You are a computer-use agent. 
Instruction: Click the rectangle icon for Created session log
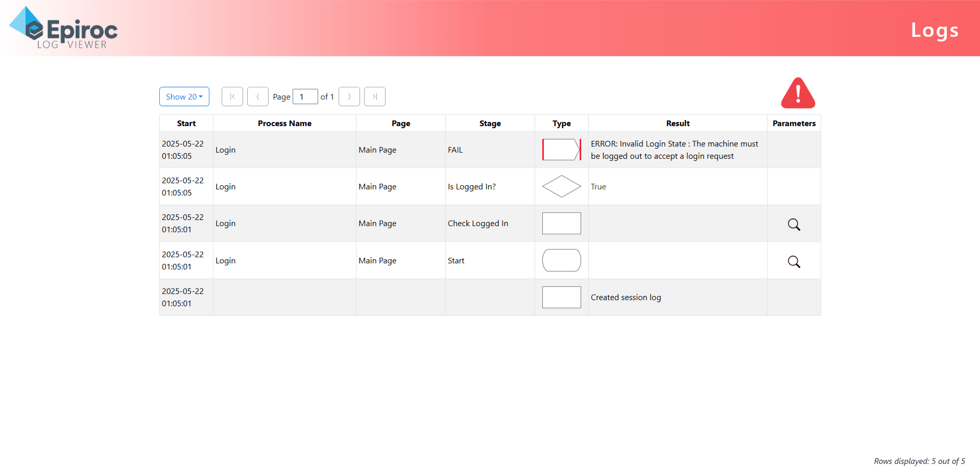point(561,297)
